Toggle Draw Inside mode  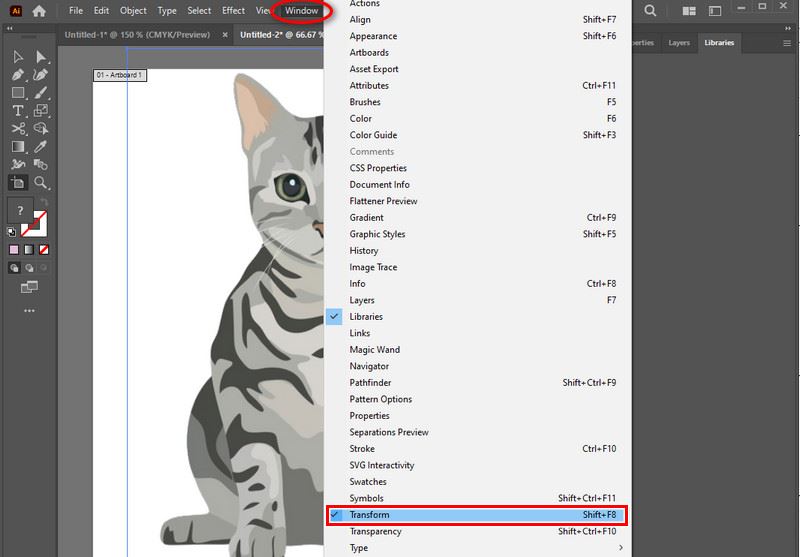(x=44, y=268)
